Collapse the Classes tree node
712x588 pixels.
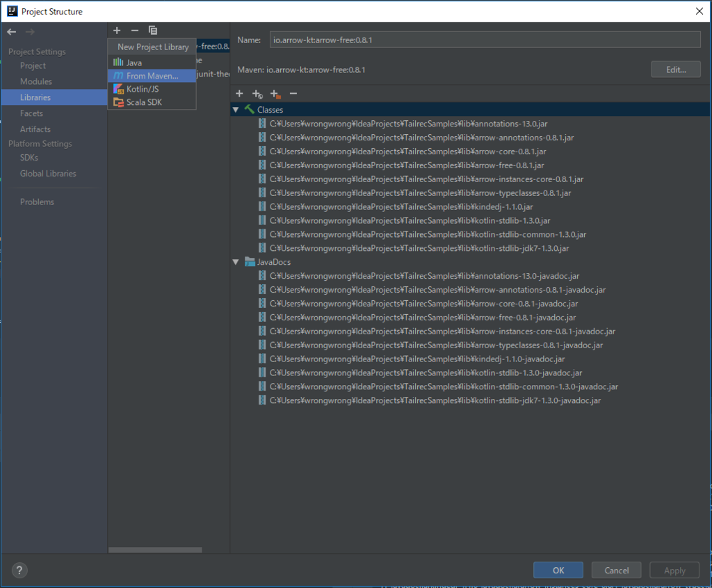pyautogui.click(x=236, y=110)
